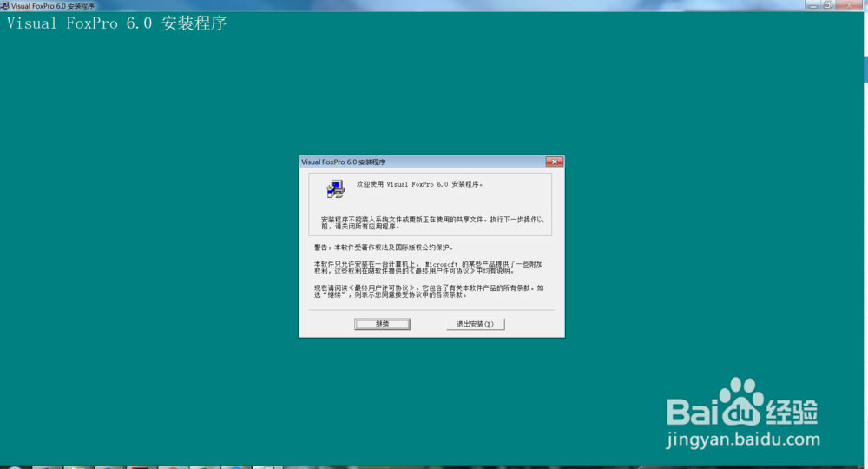Minimize the main setup window
868x469 pixels.
click(x=812, y=5)
